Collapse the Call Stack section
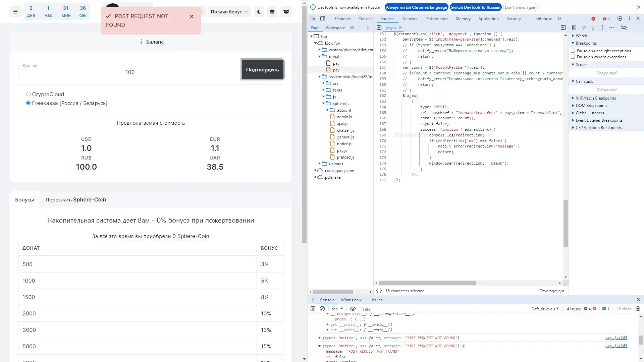The width and height of the screenshot is (644, 362). (584, 81)
